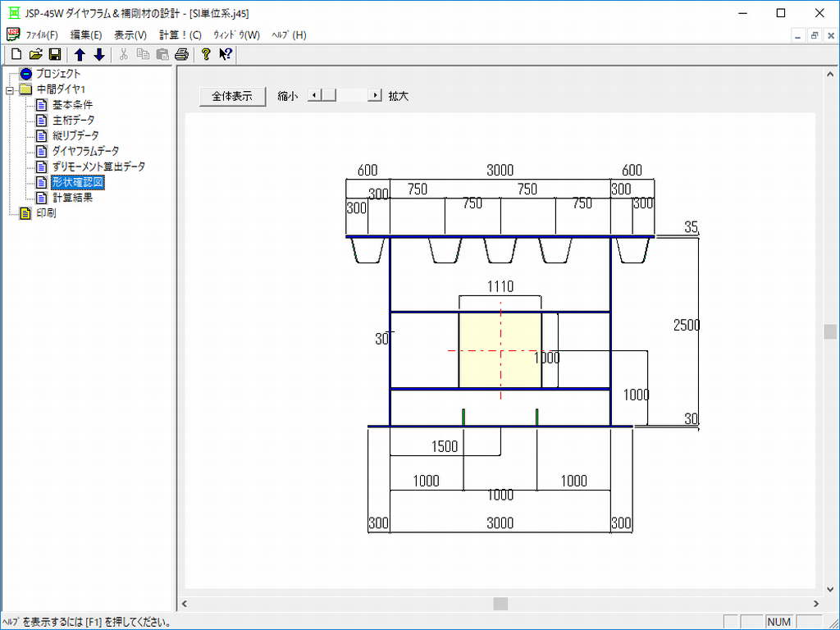Click the zoom slider right arrow near 拡大
The width and height of the screenshot is (840, 630).
coord(376,96)
